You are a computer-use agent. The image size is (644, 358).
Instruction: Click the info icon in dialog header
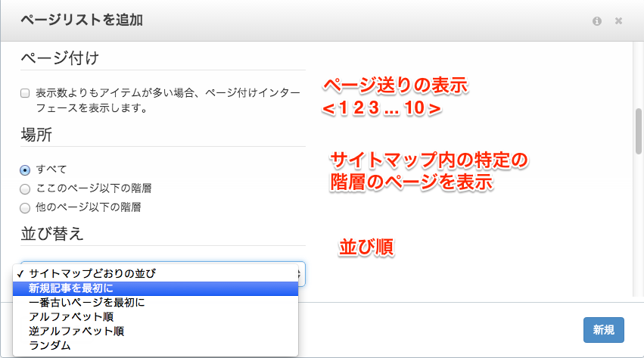click(x=597, y=21)
